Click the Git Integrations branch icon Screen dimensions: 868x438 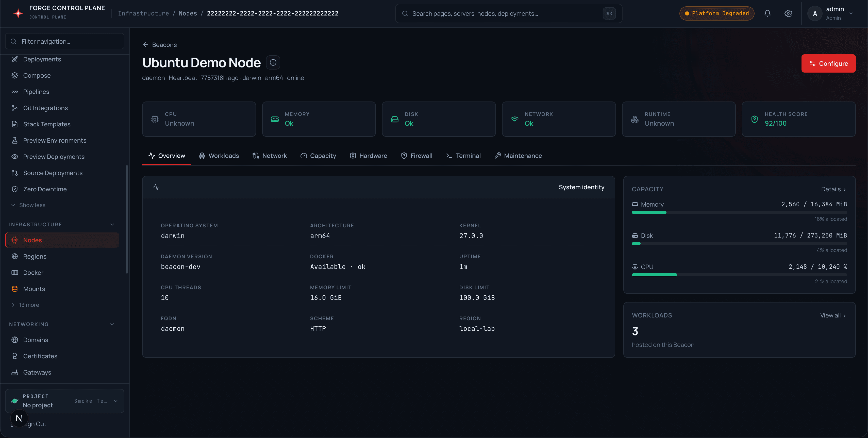pos(14,108)
